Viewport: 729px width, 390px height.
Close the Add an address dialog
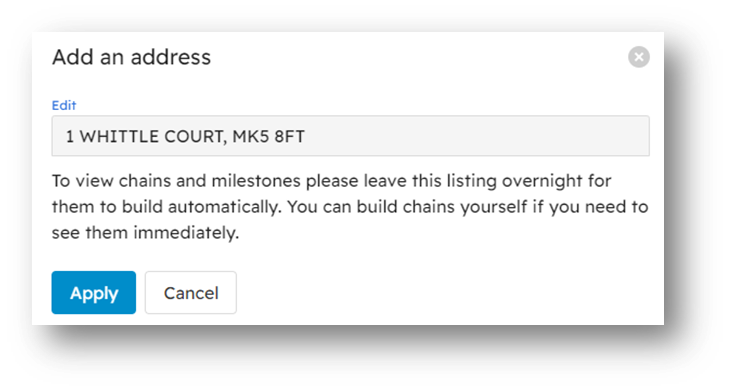click(x=639, y=57)
